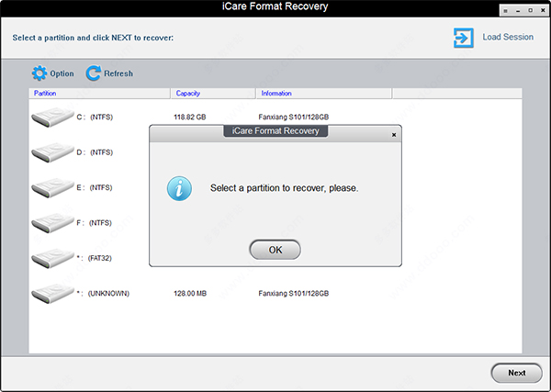Click Fanxiang S101/128GB info in C: row
551x392 pixels.
coord(294,117)
